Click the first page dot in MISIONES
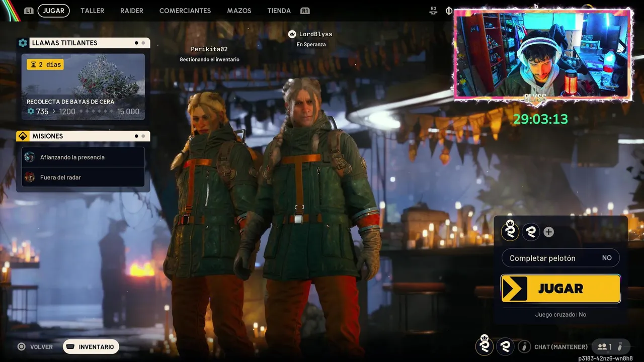The image size is (644, 362). tap(136, 136)
